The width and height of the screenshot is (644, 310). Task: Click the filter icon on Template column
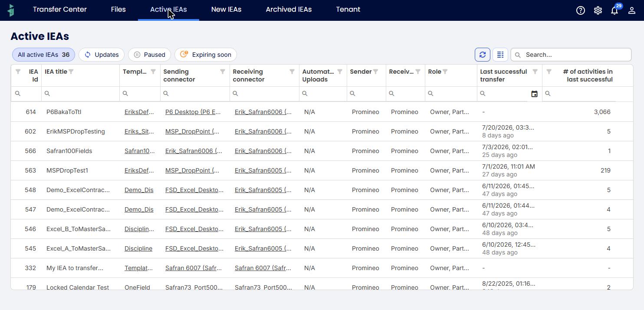153,72
